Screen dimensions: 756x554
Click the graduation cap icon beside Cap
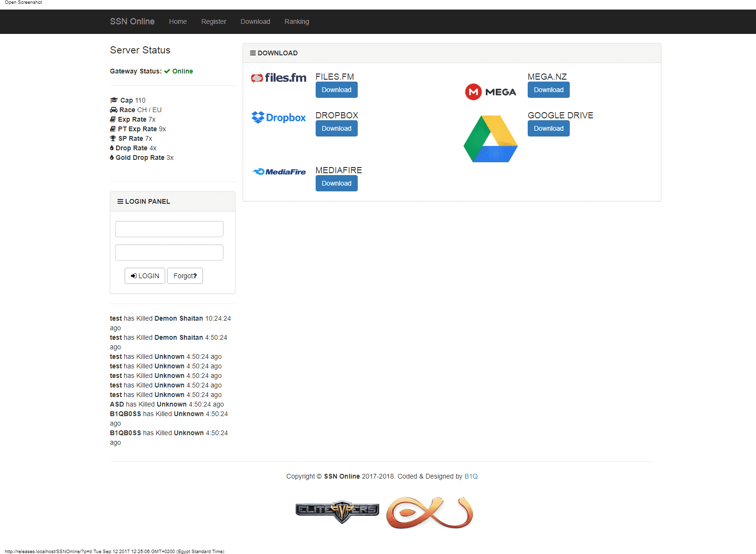(x=114, y=100)
